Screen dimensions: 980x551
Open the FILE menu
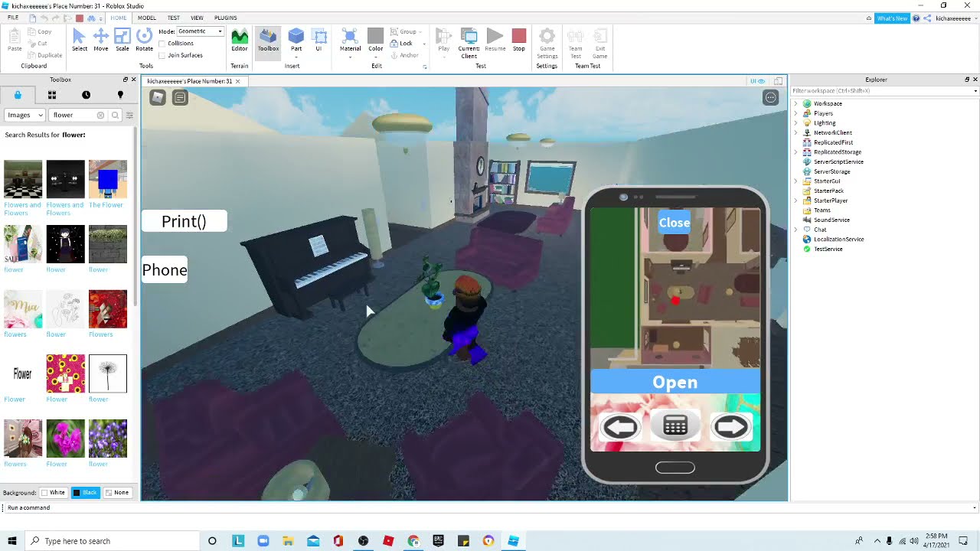click(x=13, y=18)
